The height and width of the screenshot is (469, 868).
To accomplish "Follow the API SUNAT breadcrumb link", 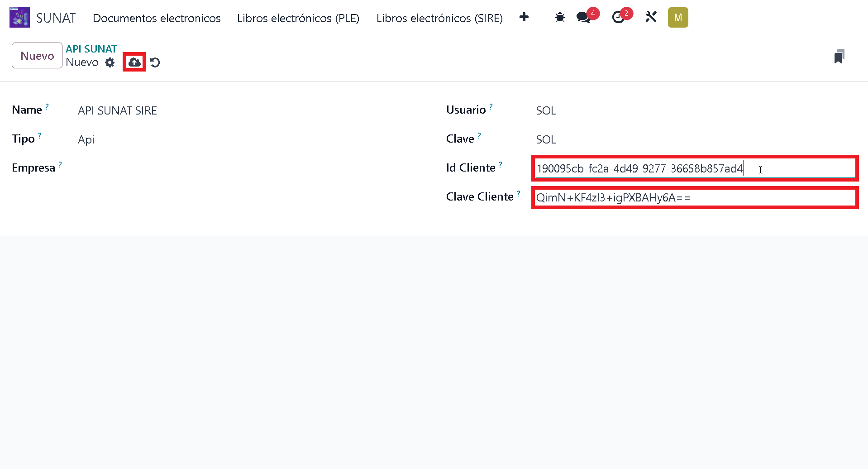I will tap(91, 49).
